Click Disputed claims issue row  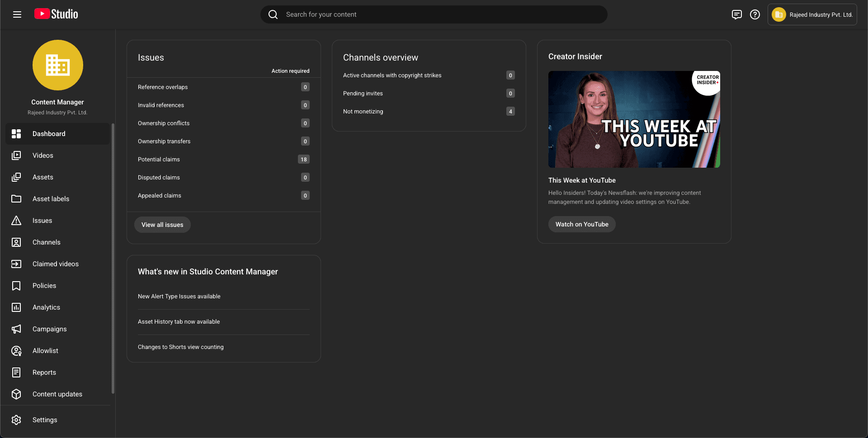click(224, 177)
